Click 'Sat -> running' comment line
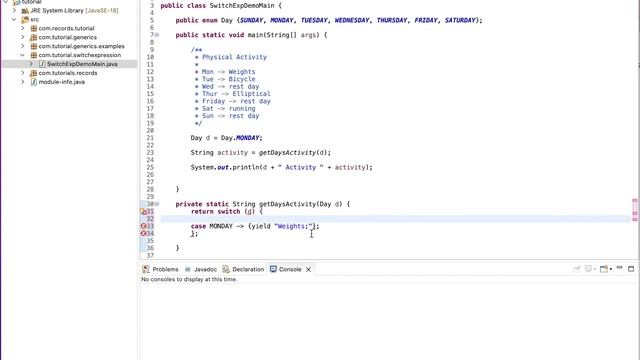The width and height of the screenshot is (640, 360). 229,109
